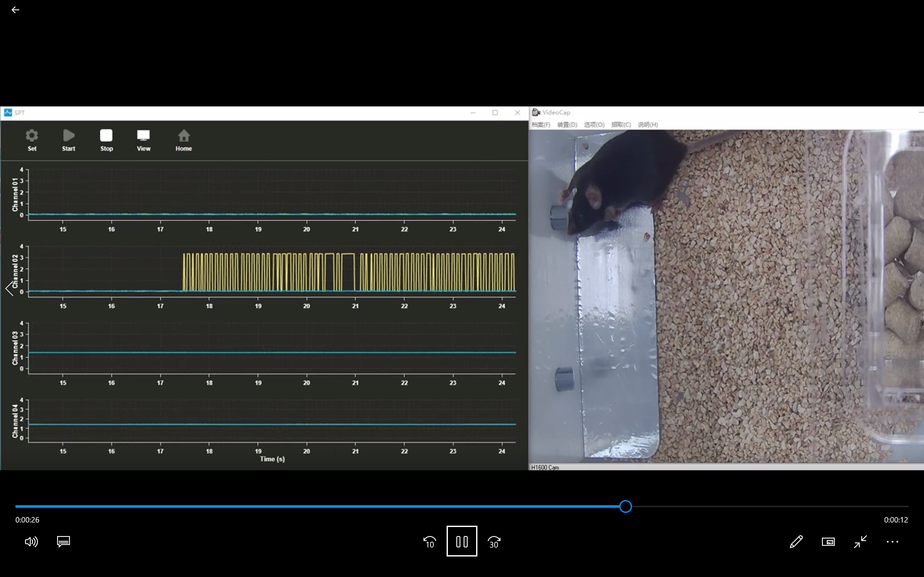
Task: Open the VideoCap 选项(O) menu
Action: (594, 125)
